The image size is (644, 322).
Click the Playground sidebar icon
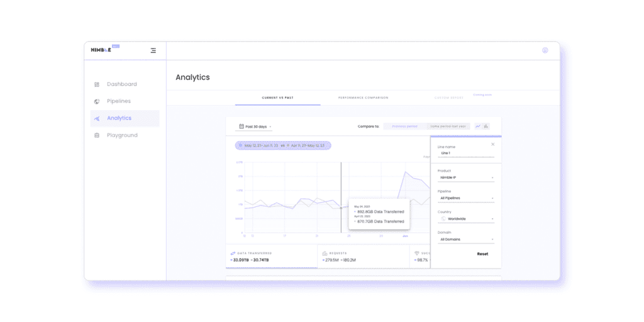pos(97,135)
